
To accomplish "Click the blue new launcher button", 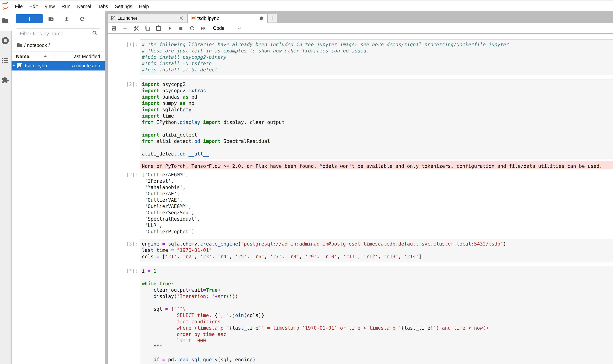I will 29,19.
